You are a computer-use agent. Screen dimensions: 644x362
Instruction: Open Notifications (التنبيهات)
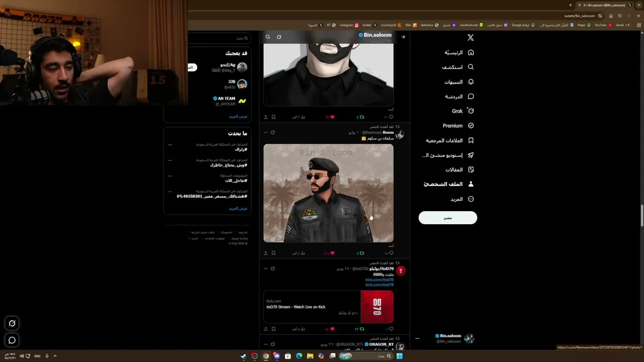(x=459, y=82)
